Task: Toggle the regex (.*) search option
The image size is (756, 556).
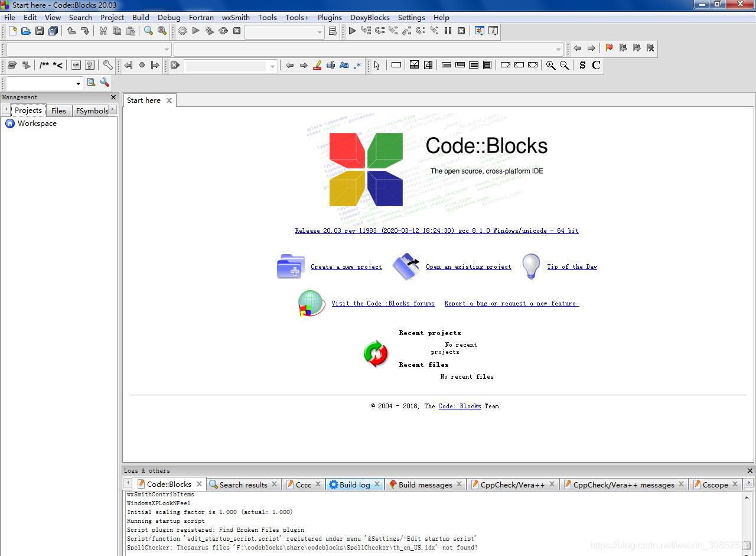Action: [357, 65]
